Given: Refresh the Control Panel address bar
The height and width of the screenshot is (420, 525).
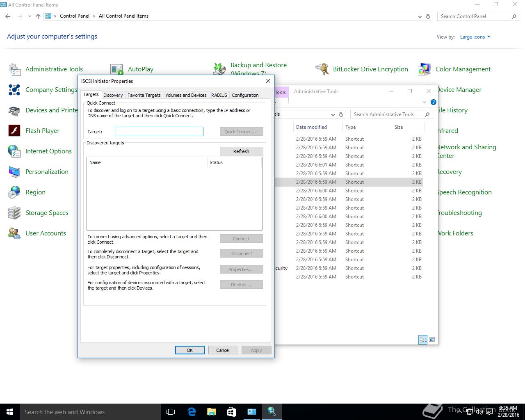Looking at the screenshot, I should click(x=428, y=16).
